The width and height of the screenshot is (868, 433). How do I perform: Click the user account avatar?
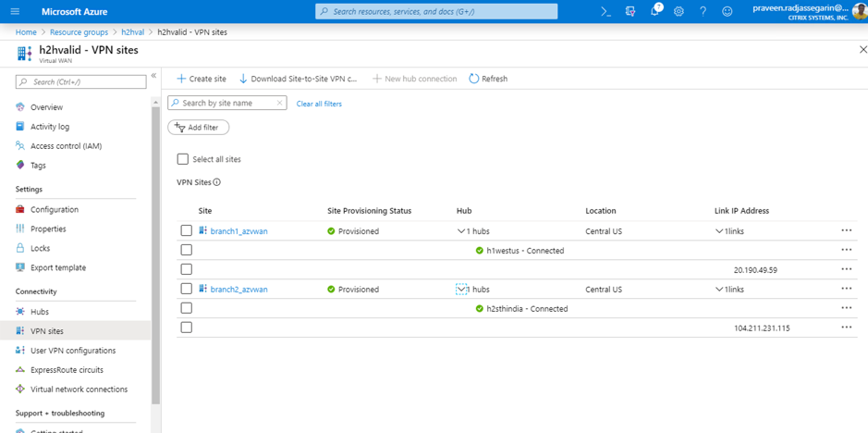tap(860, 11)
